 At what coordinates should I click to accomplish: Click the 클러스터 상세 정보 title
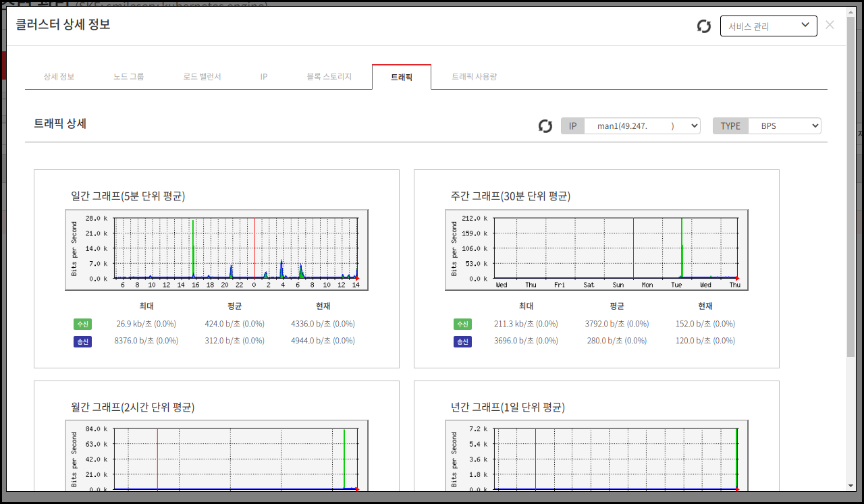tap(63, 25)
